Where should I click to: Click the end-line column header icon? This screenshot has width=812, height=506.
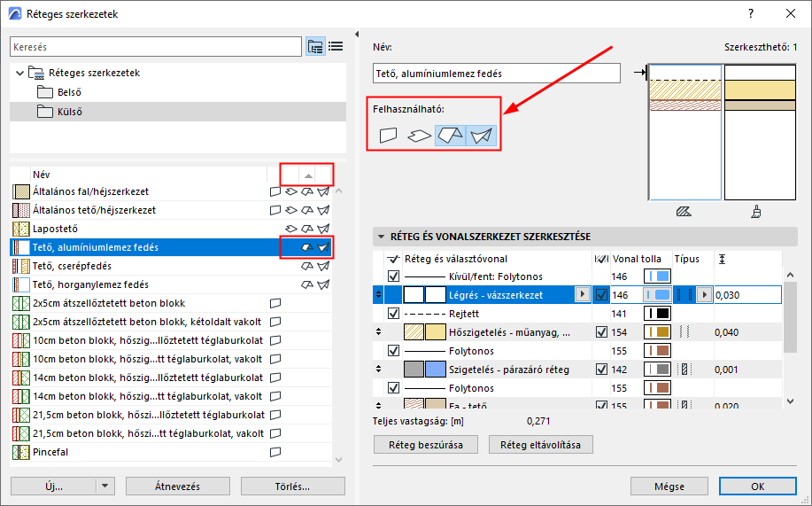coord(600,259)
